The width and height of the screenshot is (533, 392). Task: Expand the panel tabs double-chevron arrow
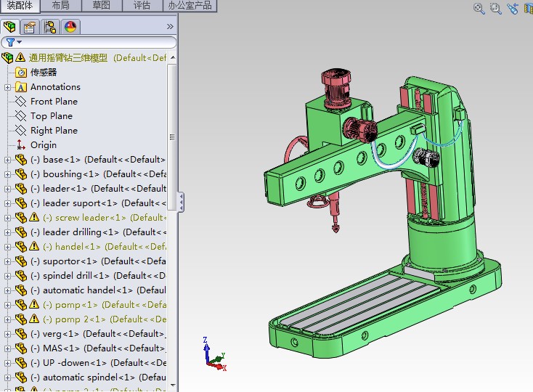(x=170, y=27)
